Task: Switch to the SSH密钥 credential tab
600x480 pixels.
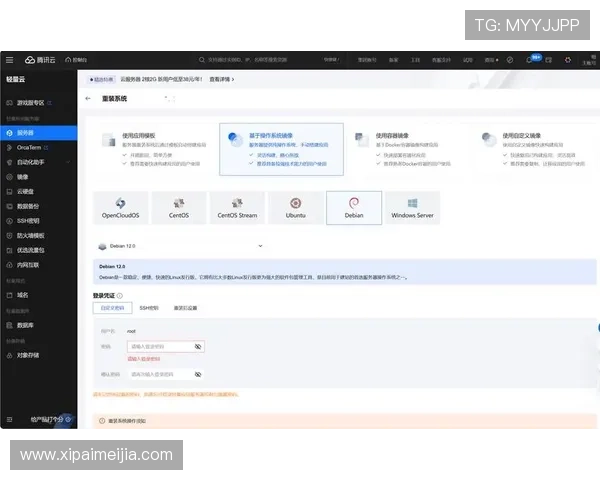Action: point(149,308)
